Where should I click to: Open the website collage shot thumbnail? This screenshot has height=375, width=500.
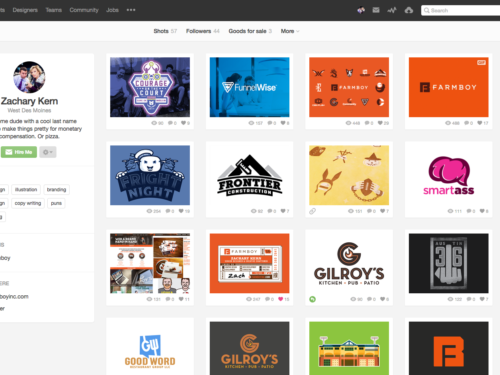pos(150,263)
